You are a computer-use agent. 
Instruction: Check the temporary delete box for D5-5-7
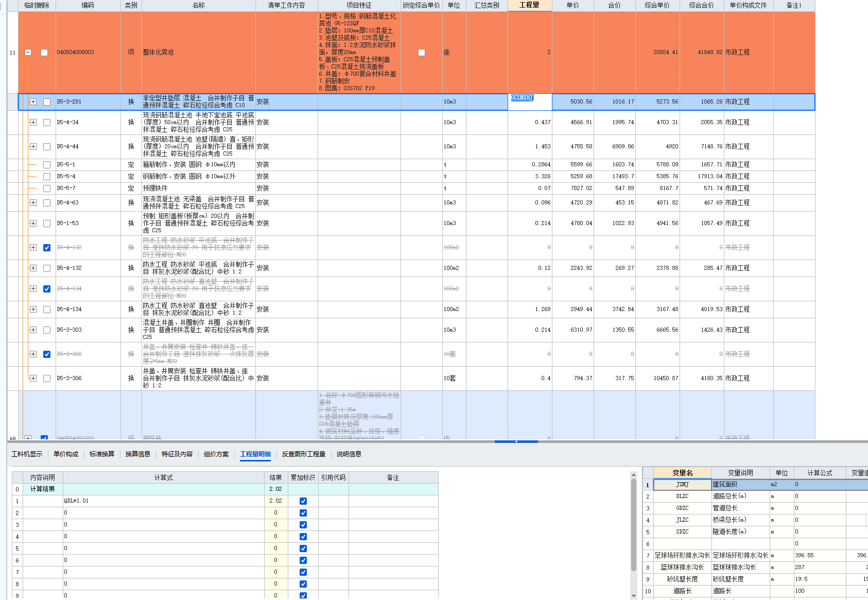click(47, 188)
